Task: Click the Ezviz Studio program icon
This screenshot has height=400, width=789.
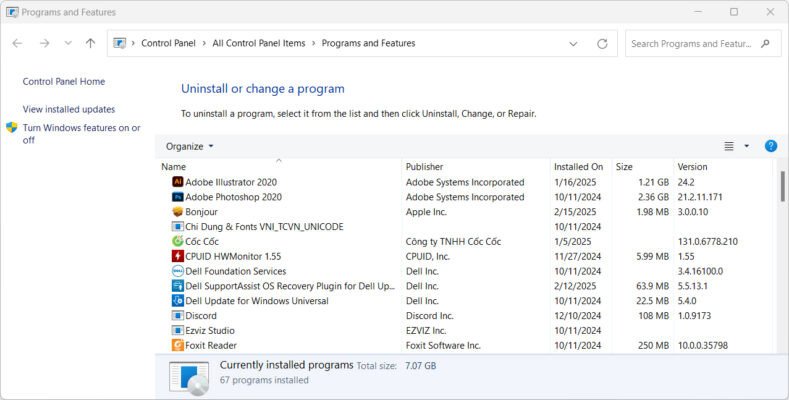Action: tap(178, 330)
